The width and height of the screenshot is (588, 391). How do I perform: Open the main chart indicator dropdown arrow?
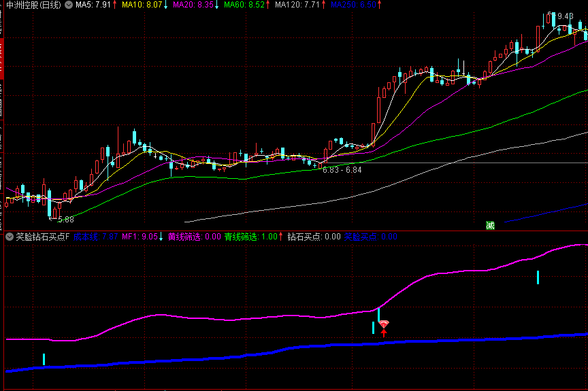click(x=69, y=5)
